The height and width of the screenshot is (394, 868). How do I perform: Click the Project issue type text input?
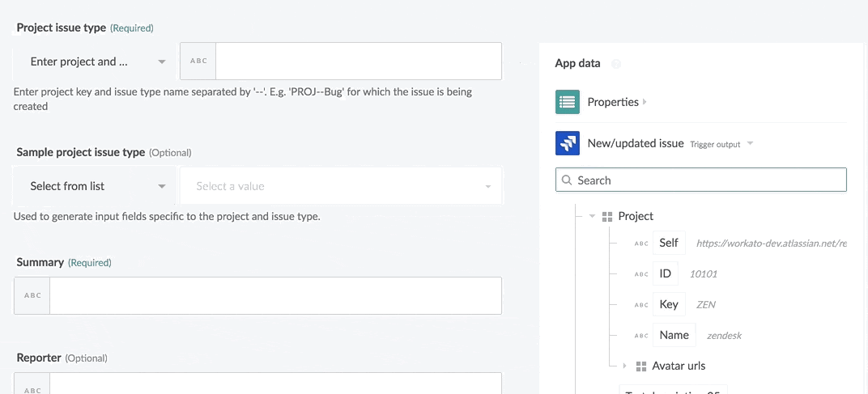point(358,61)
